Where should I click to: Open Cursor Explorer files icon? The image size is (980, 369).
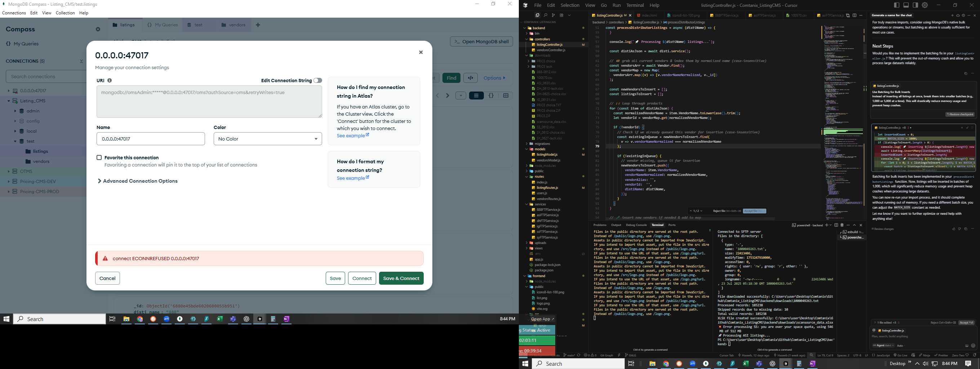tap(537, 15)
